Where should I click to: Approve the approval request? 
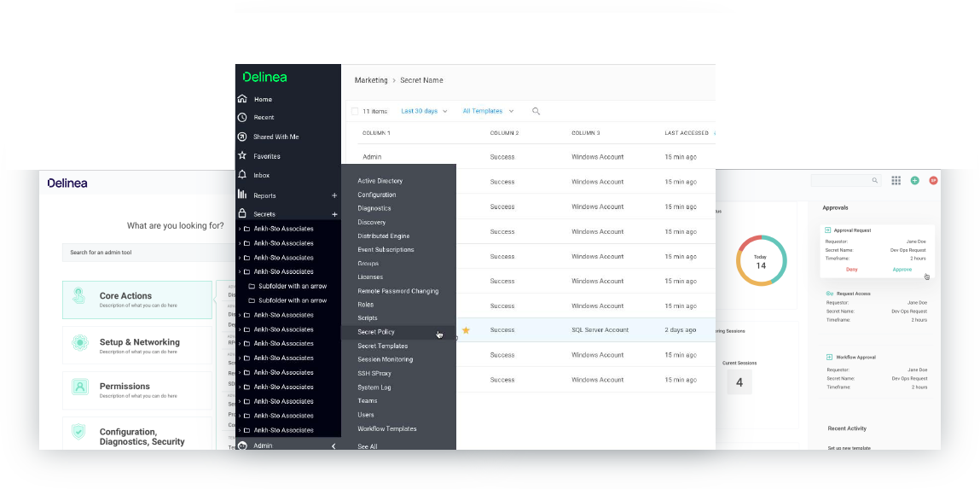click(902, 270)
